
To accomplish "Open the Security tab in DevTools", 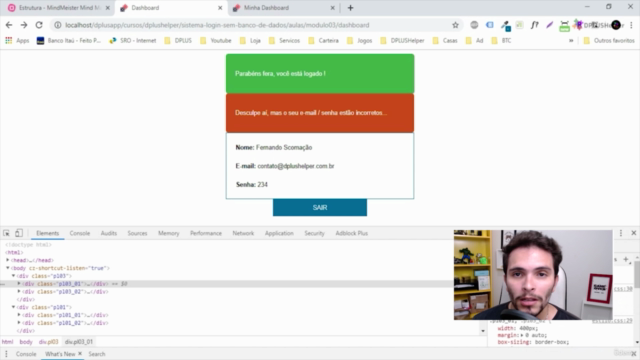I will [x=314, y=233].
